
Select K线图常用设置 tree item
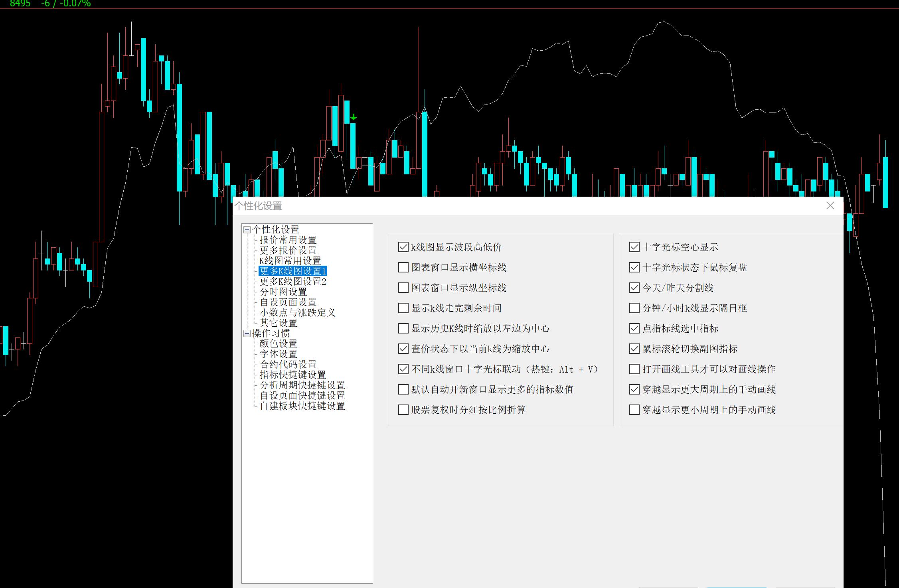click(290, 261)
